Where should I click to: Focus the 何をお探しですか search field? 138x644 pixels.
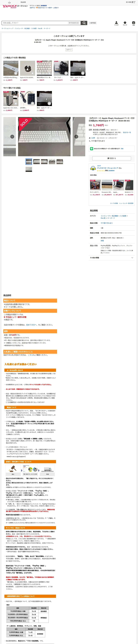click(35, 23)
